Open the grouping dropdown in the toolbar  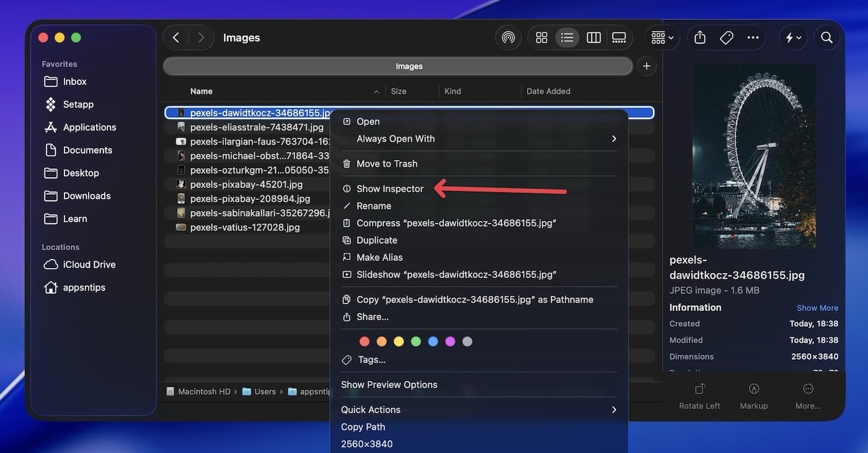[661, 37]
